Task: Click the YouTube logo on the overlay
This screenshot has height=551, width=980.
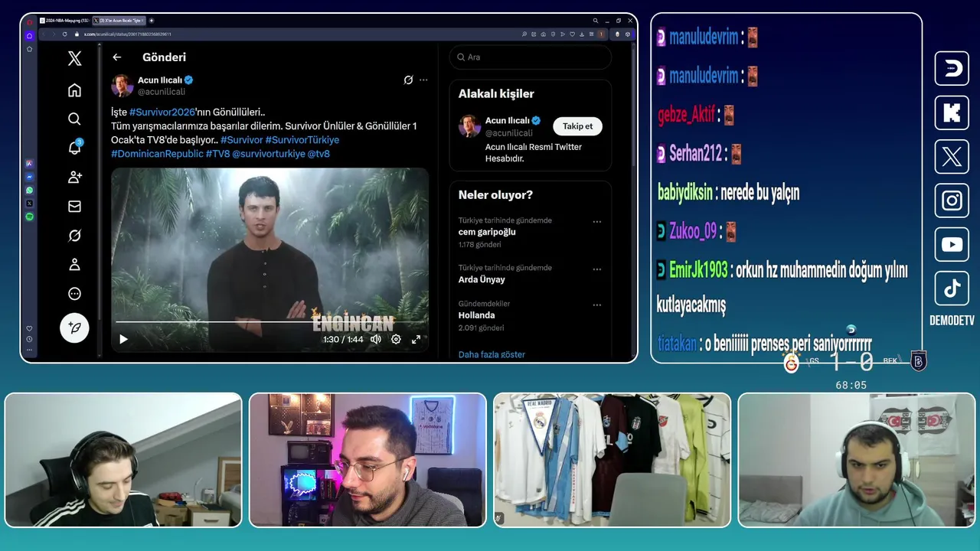Action: pyautogui.click(x=952, y=245)
